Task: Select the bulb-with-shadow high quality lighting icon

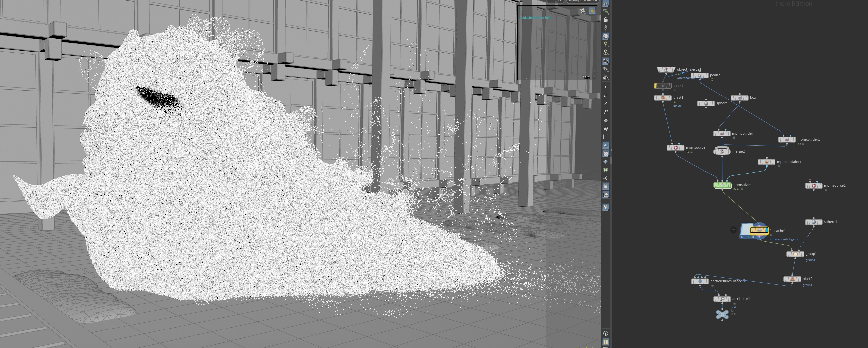Action: [606, 52]
